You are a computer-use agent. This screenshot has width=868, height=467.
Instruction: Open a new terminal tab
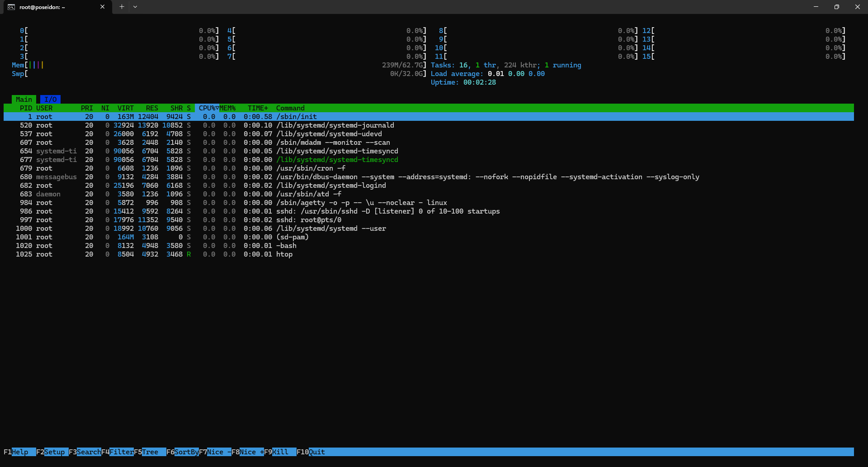[122, 7]
